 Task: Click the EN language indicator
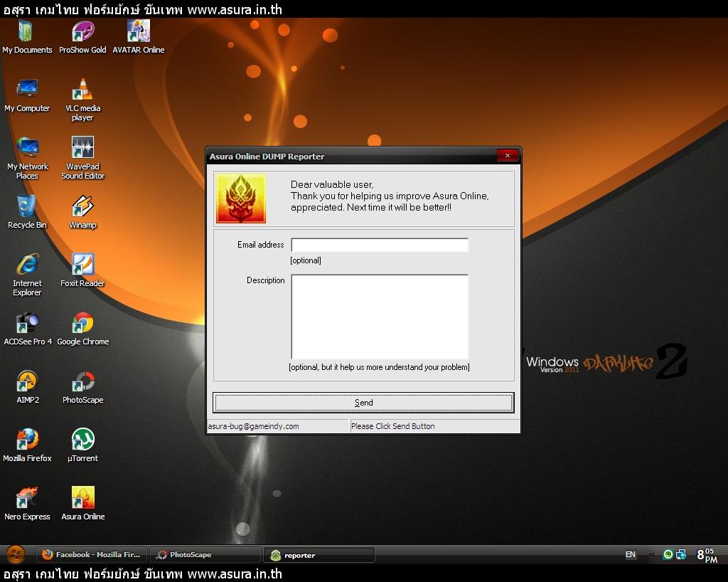[630, 554]
